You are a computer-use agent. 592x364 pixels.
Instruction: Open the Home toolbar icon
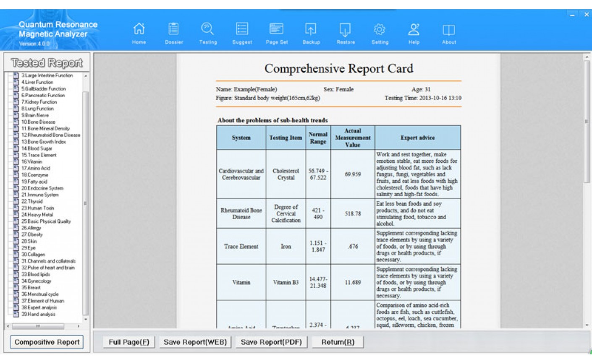point(139,29)
